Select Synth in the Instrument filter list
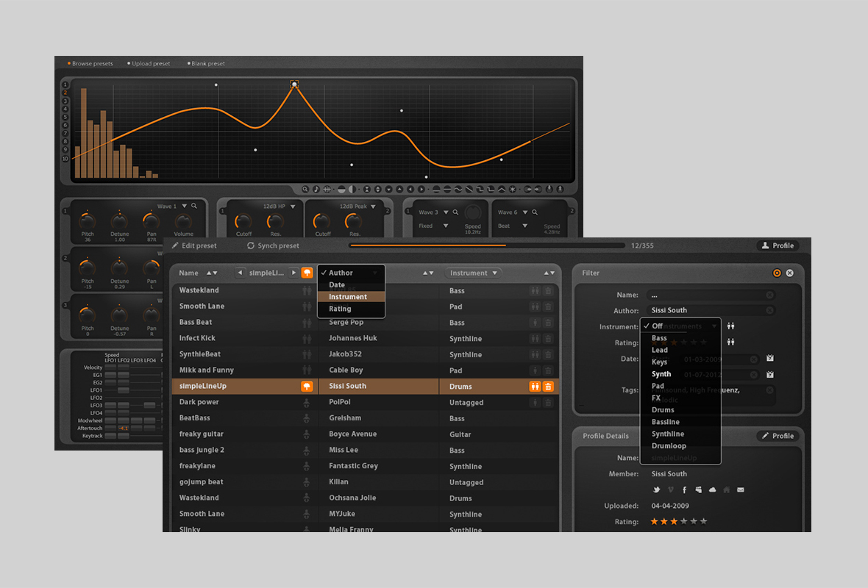868x588 pixels. pos(661,374)
